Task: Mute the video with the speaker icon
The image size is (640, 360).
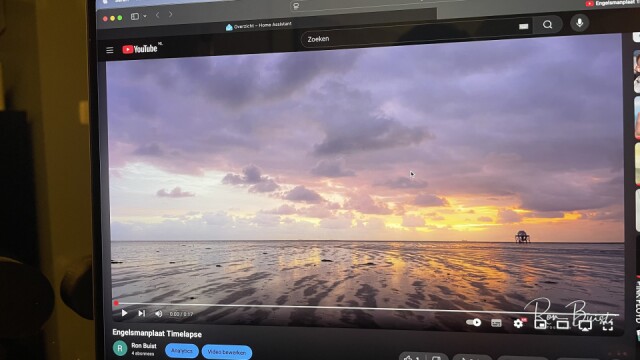Action: (x=158, y=313)
